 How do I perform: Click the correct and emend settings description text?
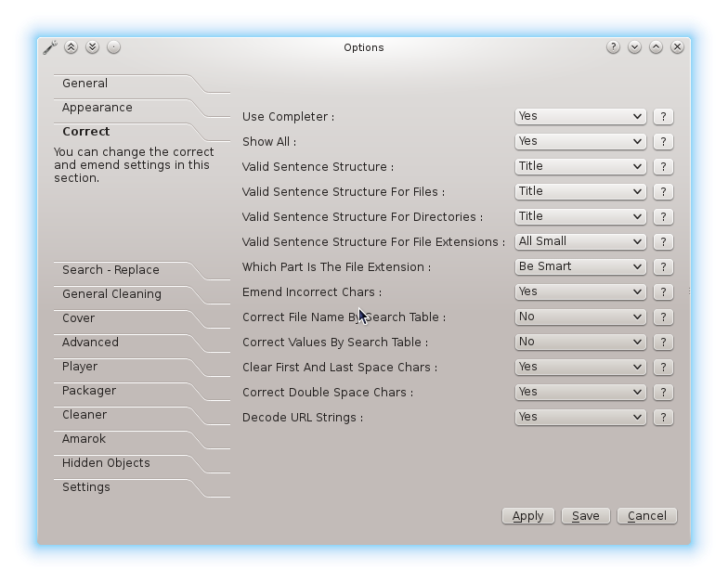pyautogui.click(x=134, y=165)
